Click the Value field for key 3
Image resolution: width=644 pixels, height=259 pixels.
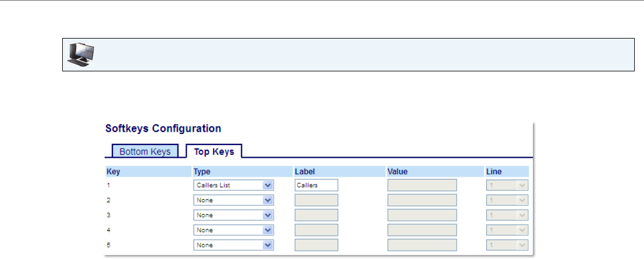(422, 215)
